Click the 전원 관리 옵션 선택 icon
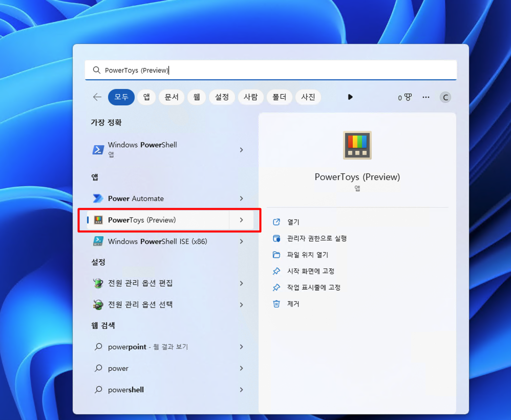Image resolution: width=511 pixels, height=420 pixels. pyautogui.click(x=98, y=305)
